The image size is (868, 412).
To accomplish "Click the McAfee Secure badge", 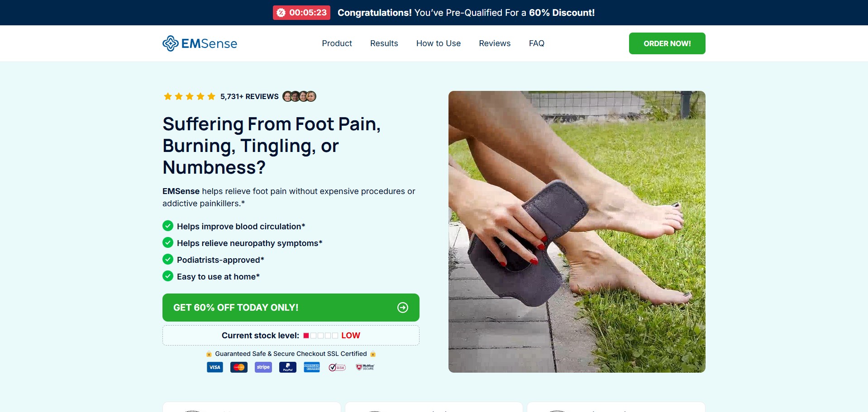I will [365, 367].
